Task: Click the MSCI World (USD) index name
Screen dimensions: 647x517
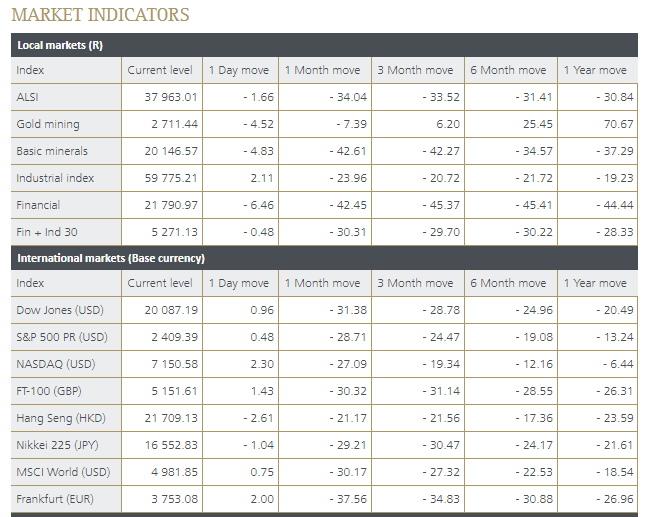Action: click(63, 472)
